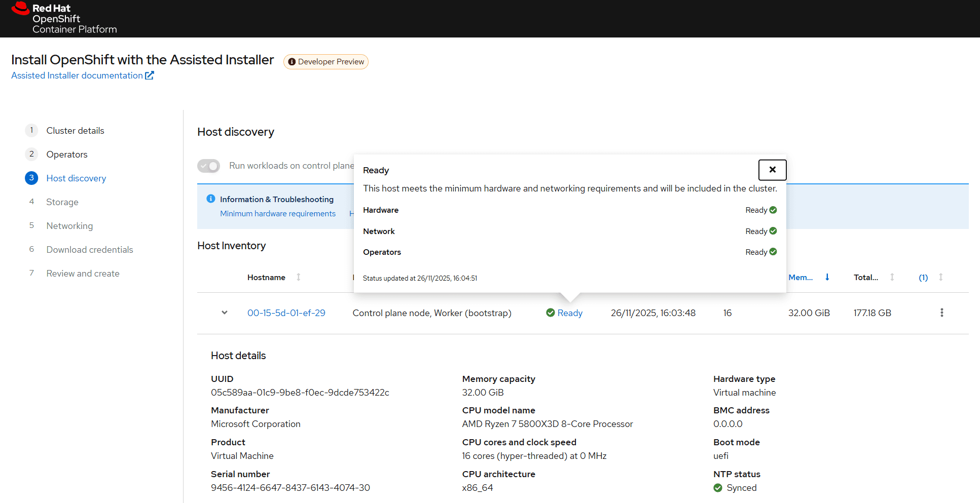
Task: Sort by Hostname column arrows
Action: pyautogui.click(x=299, y=277)
